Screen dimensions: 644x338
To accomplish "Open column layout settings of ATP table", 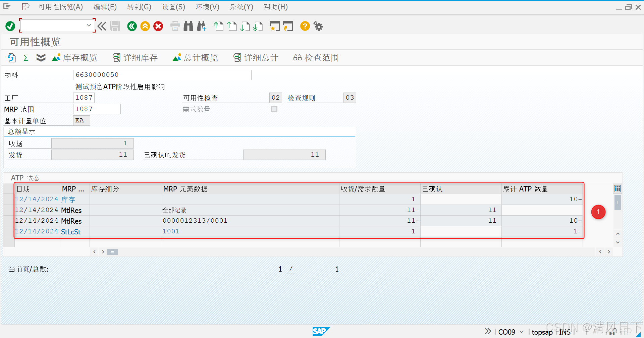I will coord(618,188).
